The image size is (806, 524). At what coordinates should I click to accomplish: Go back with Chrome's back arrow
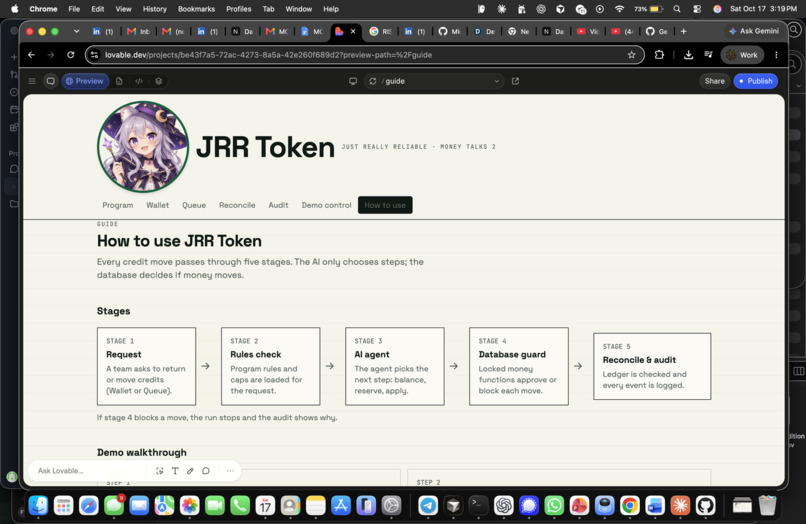coord(31,55)
